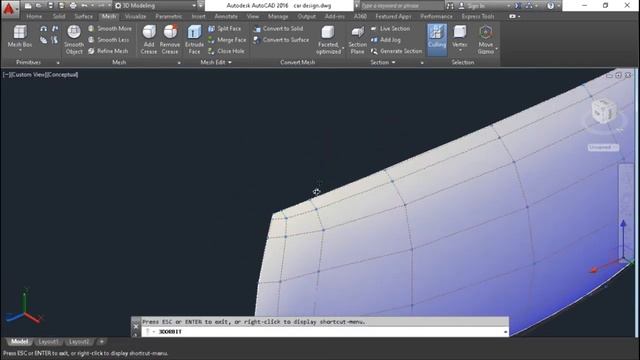
Task: Open the quick access toolbar customize dropdown
Action: [200, 6]
